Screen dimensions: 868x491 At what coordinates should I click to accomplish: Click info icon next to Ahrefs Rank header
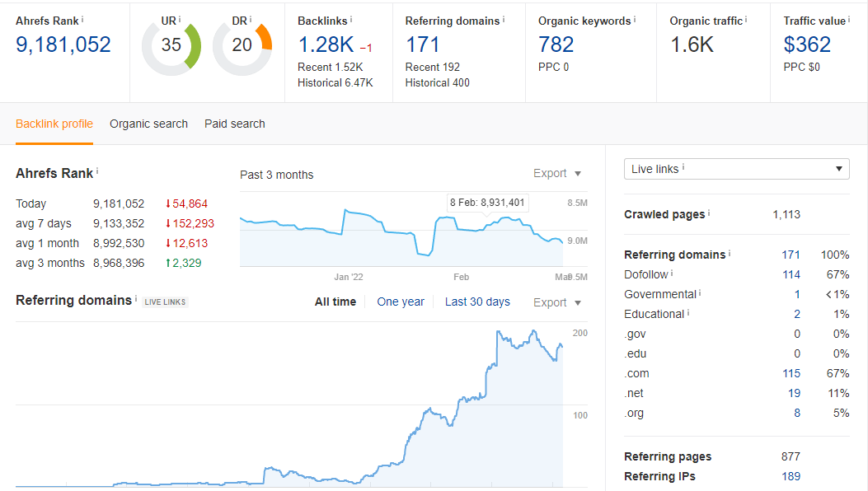[82, 20]
